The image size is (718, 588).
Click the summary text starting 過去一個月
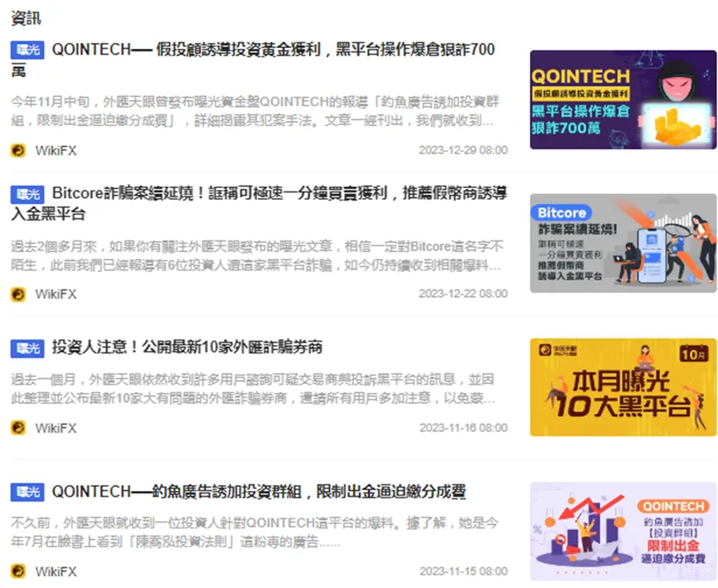pyautogui.click(x=253, y=388)
